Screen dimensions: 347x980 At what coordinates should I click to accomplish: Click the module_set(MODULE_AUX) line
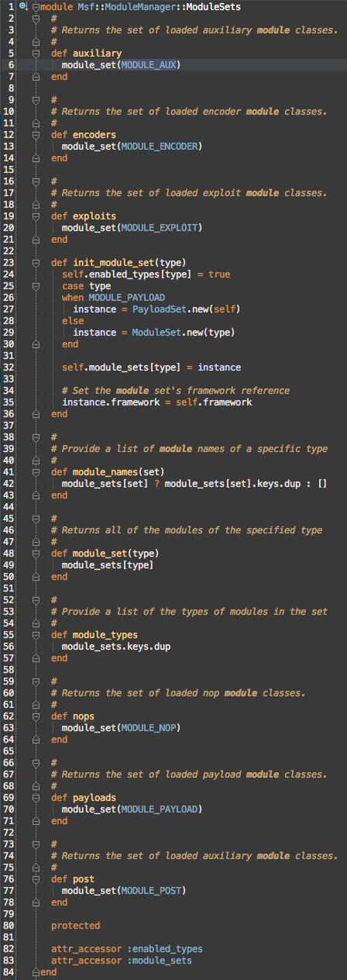pos(121,65)
